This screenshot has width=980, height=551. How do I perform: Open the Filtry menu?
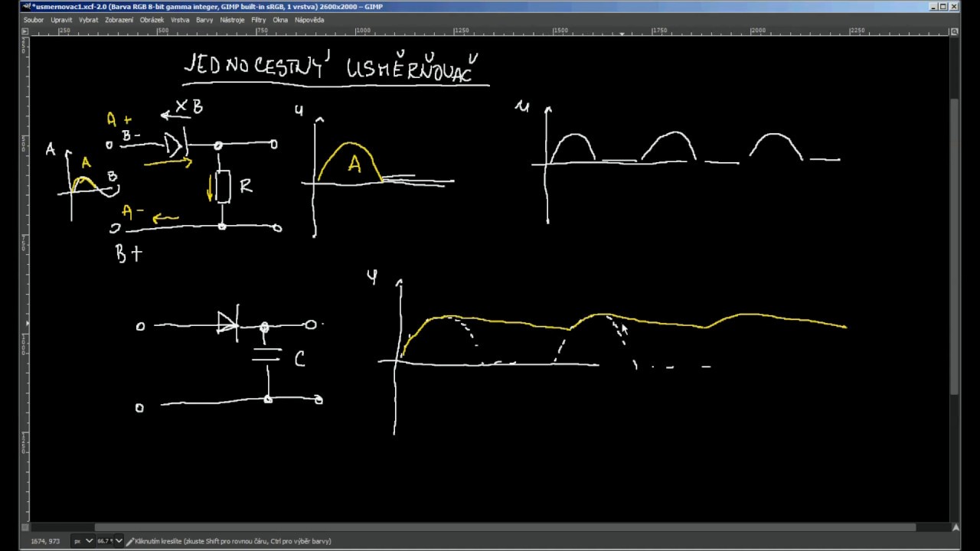coord(259,20)
